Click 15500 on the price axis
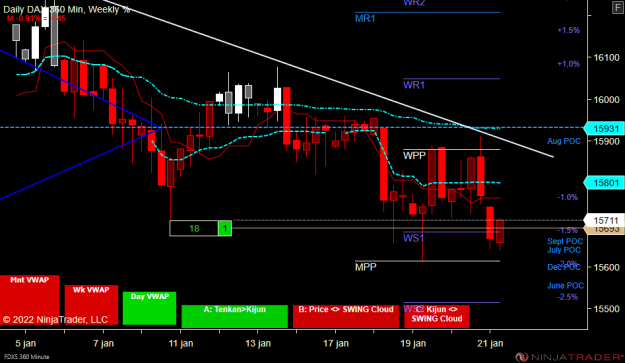The height and width of the screenshot is (363, 625). pyautogui.click(x=606, y=309)
